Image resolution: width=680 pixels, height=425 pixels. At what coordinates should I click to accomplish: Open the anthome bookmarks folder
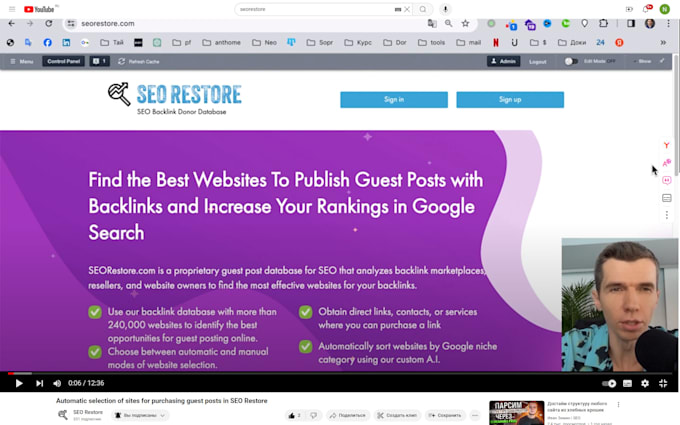[222, 42]
